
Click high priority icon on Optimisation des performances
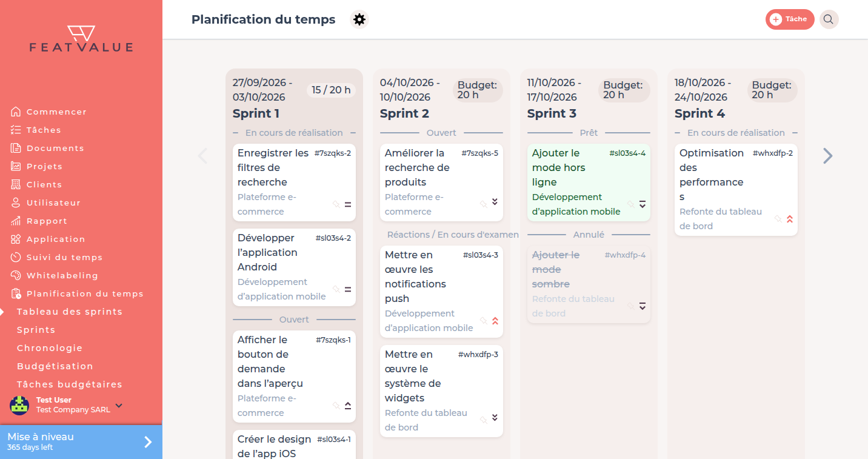(790, 219)
